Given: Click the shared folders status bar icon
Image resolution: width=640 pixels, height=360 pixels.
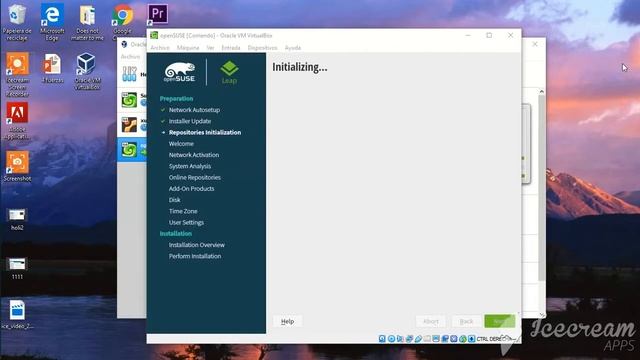Looking at the screenshot, I should [x=427, y=339].
